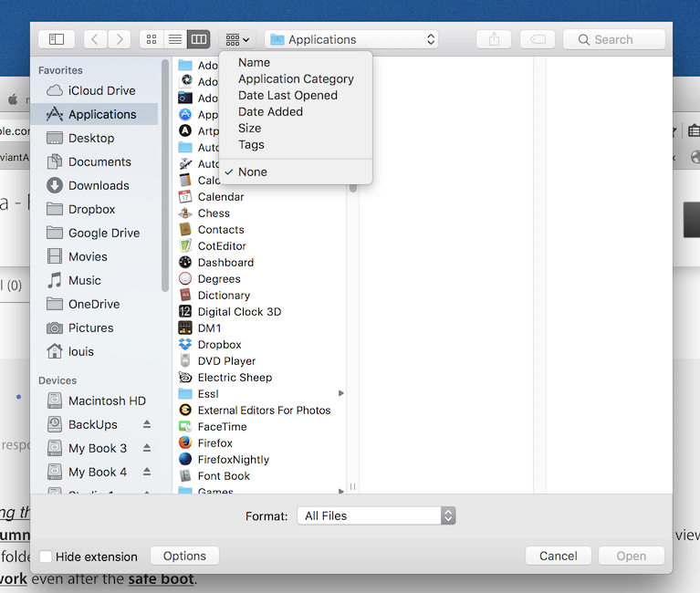The image size is (700, 593).
Task: Select the DM1 app
Action: [261, 328]
